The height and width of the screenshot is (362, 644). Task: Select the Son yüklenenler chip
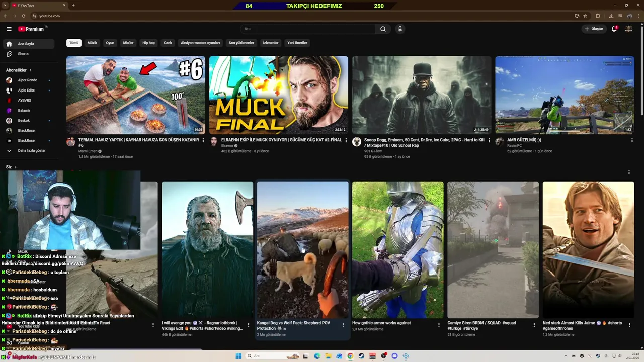[x=242, y=43]
